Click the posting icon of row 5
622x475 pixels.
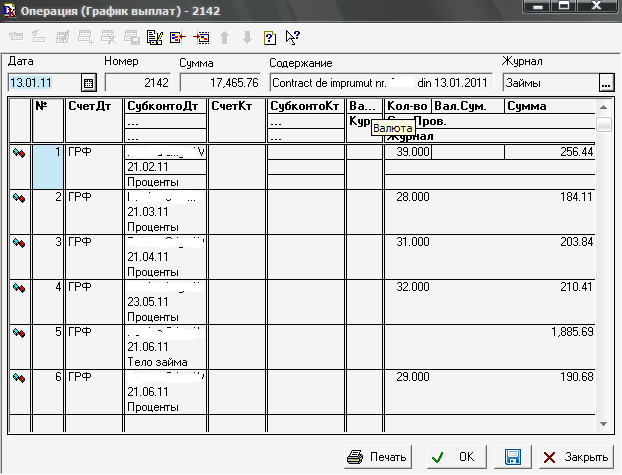point(19,332)
